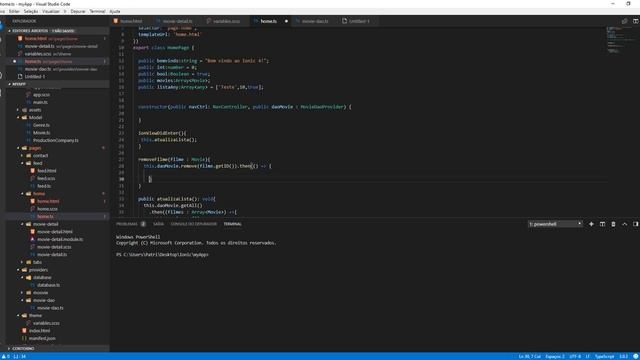Open Genre.ts in the Model folder

tap(41, 125)
